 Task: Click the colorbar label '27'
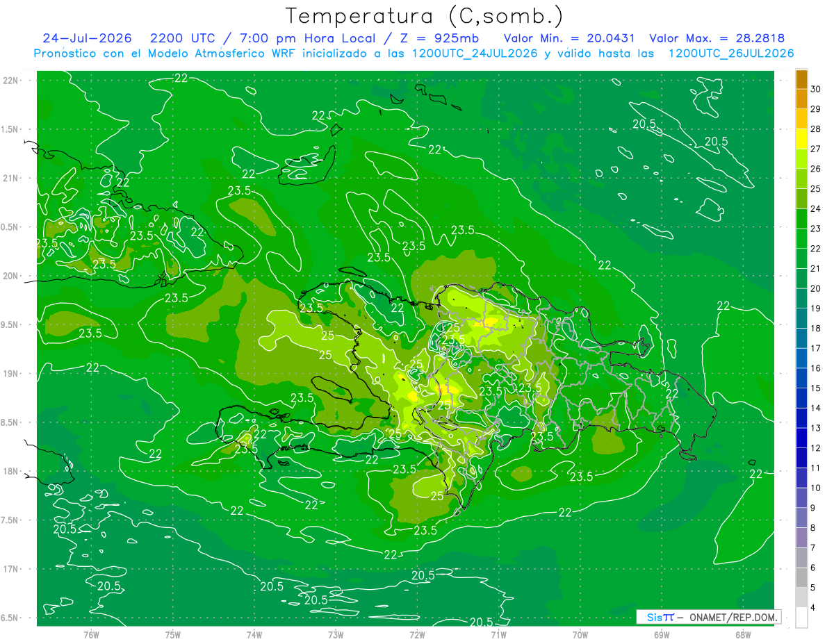[816, 149]
